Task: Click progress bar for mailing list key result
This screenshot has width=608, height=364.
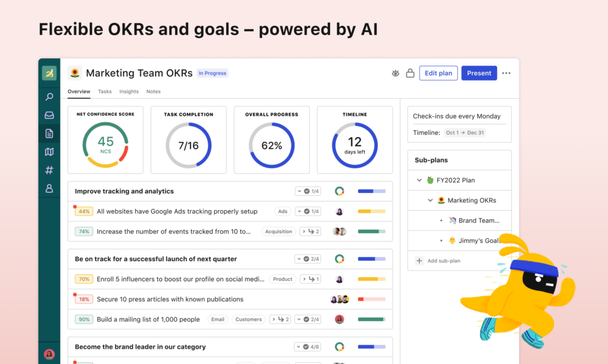Action: coord(371,319)
